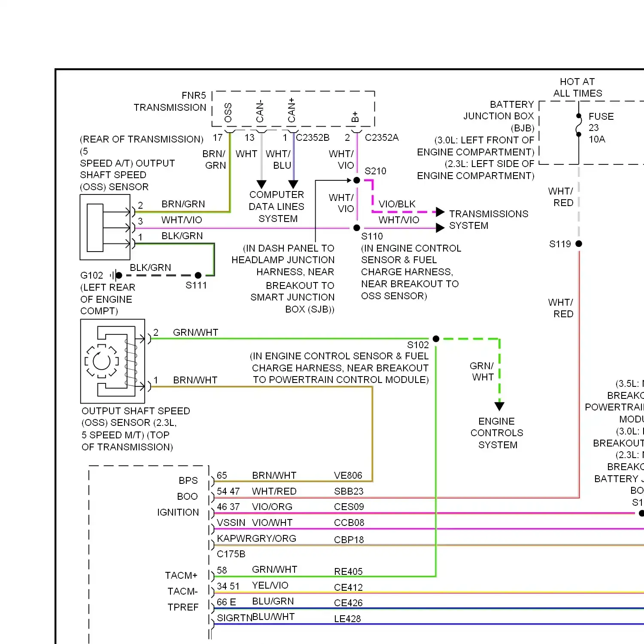The height and width of the screenshot is (644, 644).
Task: Click the BLK/GRN wire label at sensor pin 1
Action: (x=182, y=236)
